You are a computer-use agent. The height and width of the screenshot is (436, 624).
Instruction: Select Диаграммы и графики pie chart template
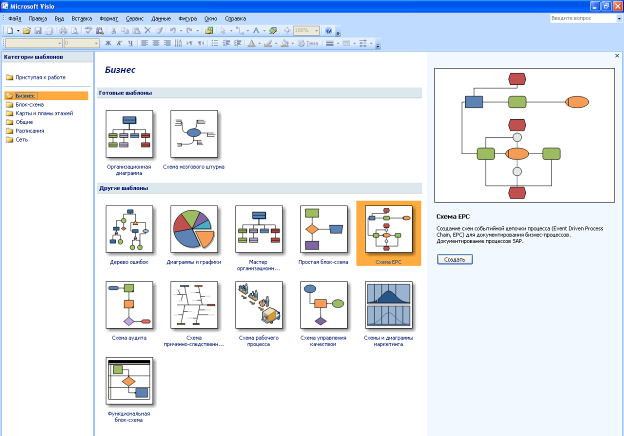(x=194, y=229)
